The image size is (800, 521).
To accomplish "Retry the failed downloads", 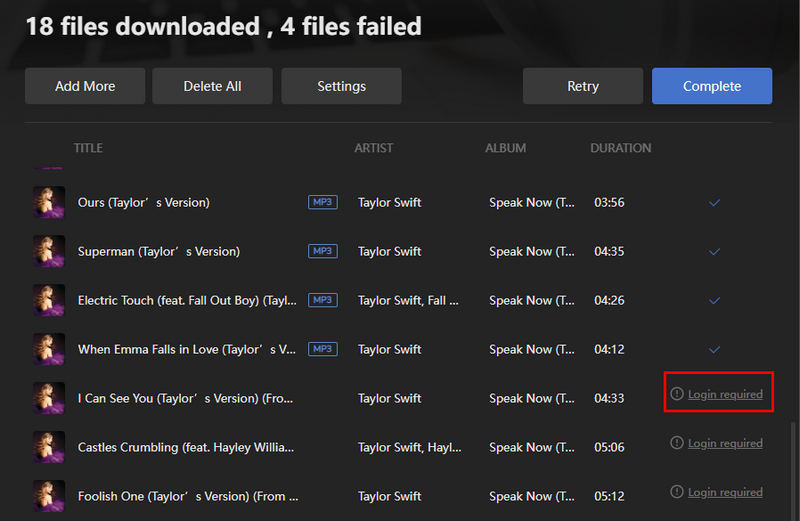I will tap(582, 86).
